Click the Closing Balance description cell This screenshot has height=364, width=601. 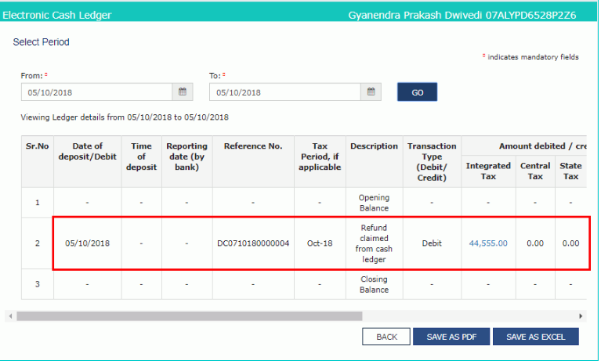pyautogui.click(x=374, y=284)
